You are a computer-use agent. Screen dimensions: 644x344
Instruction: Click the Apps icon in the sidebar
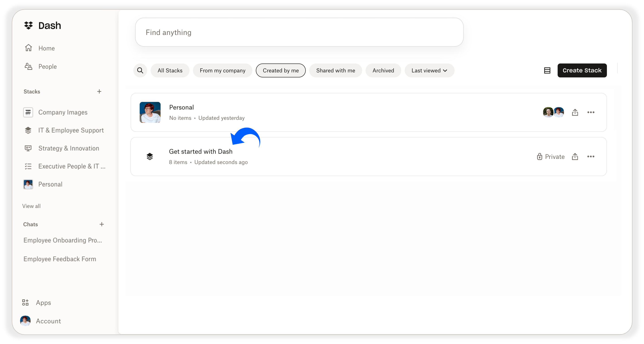tap(25, 302)
